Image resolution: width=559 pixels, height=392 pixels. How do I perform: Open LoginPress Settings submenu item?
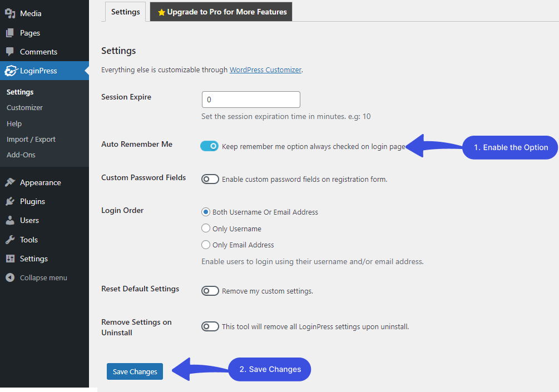(20, 92)
